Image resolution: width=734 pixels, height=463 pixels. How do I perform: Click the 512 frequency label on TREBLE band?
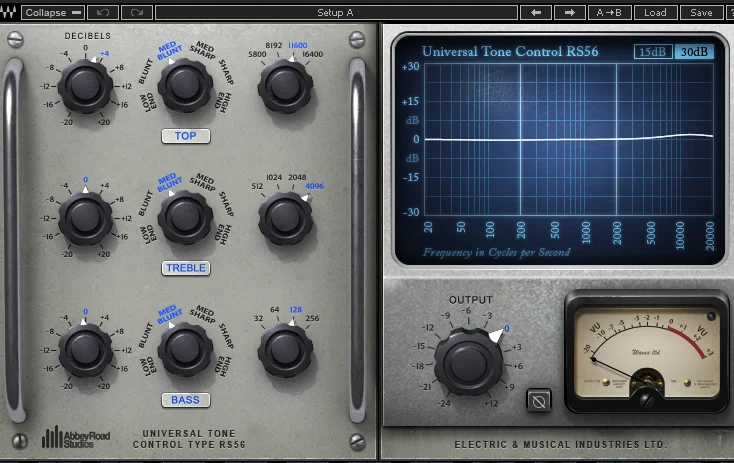257,186
